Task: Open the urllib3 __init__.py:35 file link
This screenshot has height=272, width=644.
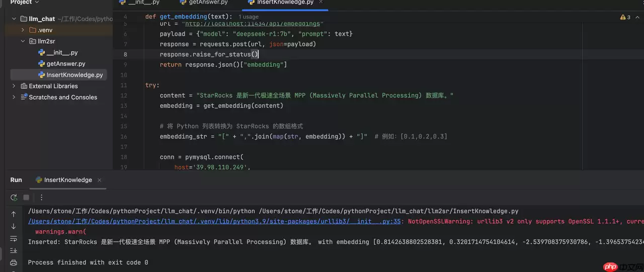Action: 214,221
